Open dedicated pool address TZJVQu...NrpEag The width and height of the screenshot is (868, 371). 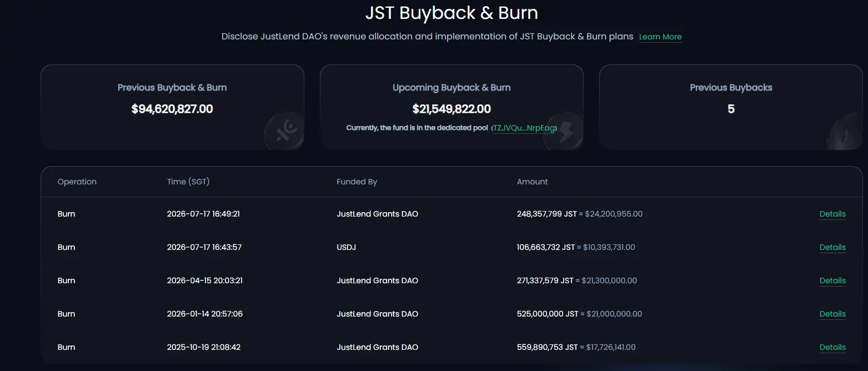(x=524, y=128)
